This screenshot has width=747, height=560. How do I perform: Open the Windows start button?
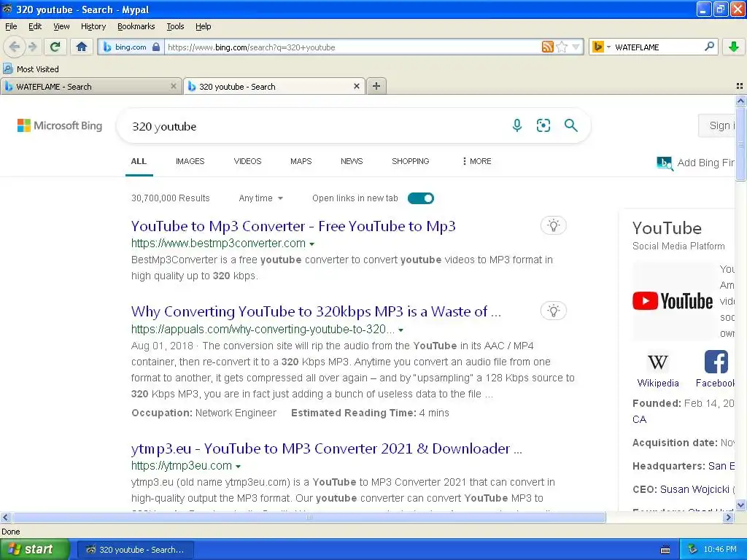[34, 549]
